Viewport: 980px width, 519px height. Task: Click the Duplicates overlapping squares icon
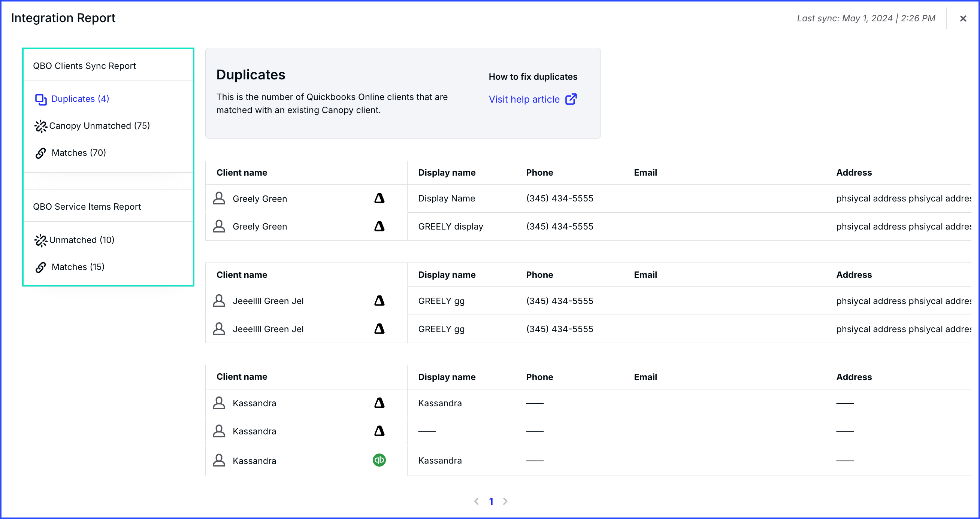[41, 99]
